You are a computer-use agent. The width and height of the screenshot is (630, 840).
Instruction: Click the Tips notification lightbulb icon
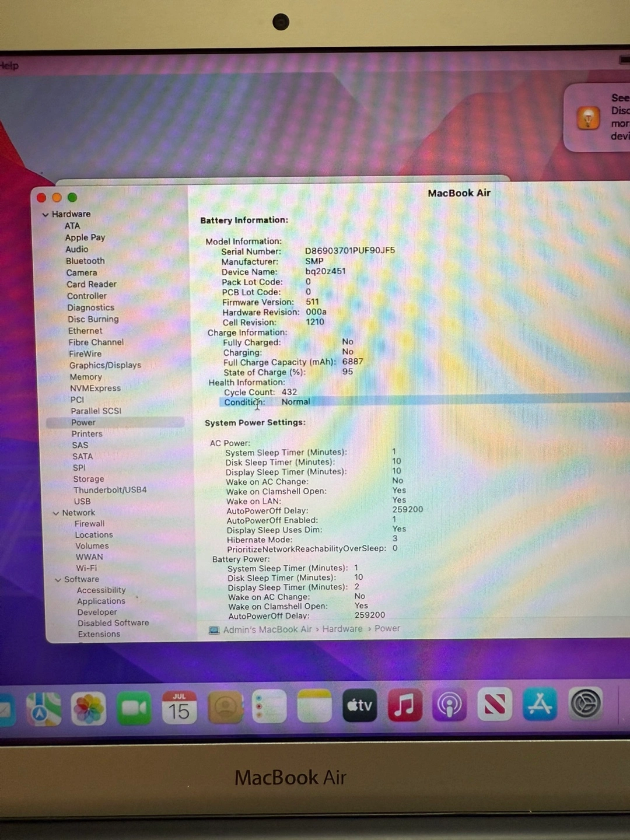click(588, 117)
